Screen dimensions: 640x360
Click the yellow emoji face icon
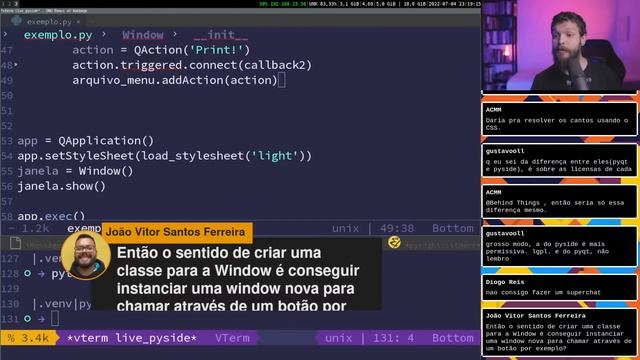pyautogui.click(x=394, y=242)
